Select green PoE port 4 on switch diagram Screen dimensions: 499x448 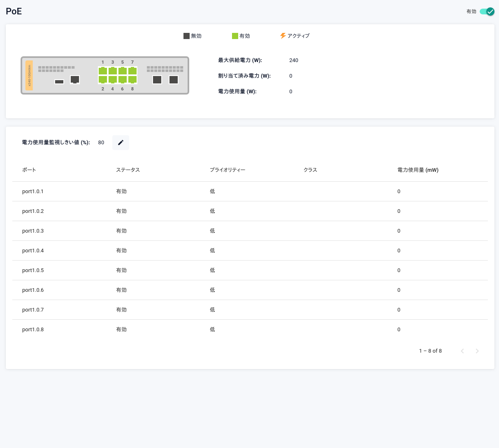point(113,80)
